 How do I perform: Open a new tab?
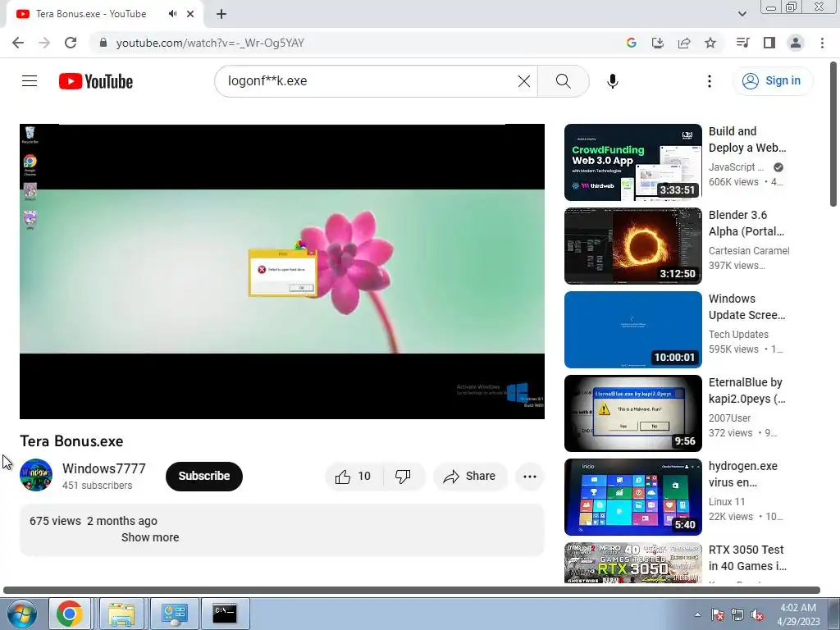tap(221, 14)
